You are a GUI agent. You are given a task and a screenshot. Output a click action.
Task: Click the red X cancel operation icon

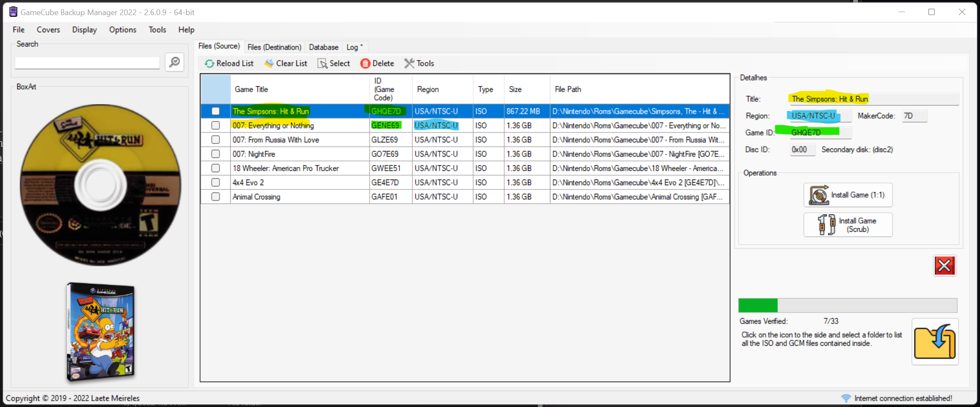pyautogui.click(x=945, y=266)
